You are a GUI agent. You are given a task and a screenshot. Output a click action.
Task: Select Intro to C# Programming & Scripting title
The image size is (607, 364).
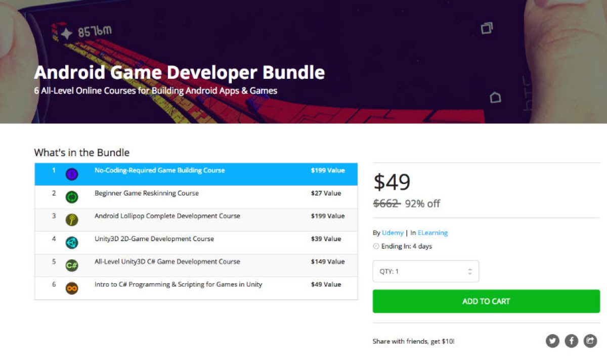(179, 284)
